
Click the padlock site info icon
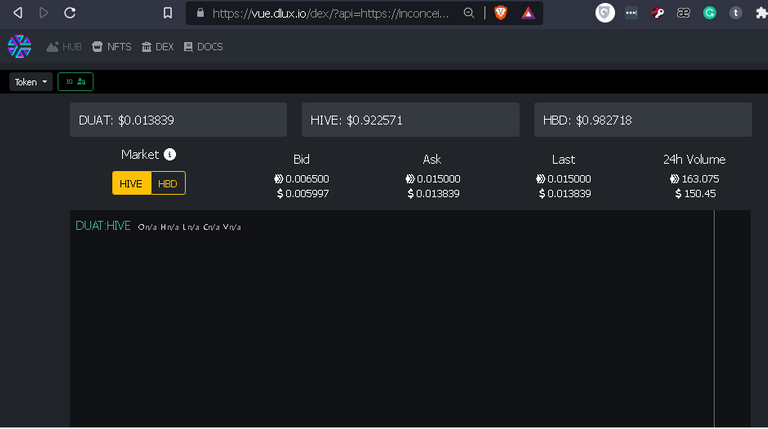click(x=200, y=13)
